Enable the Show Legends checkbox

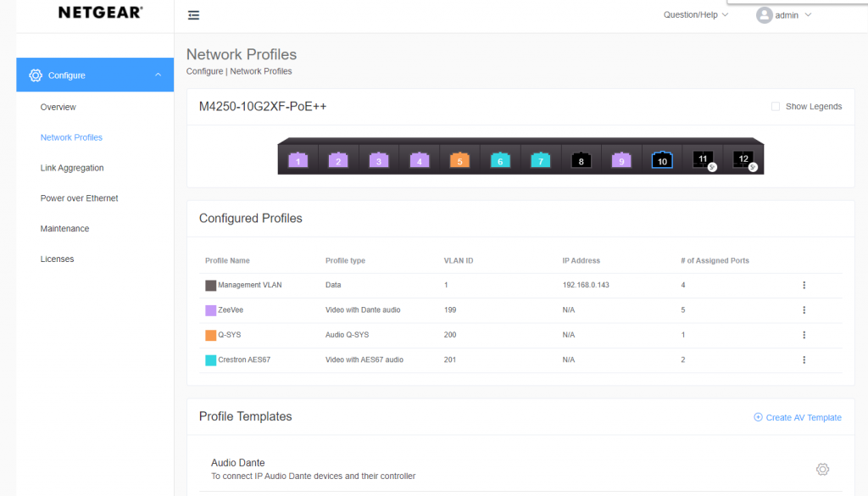[x=776, y=106]
